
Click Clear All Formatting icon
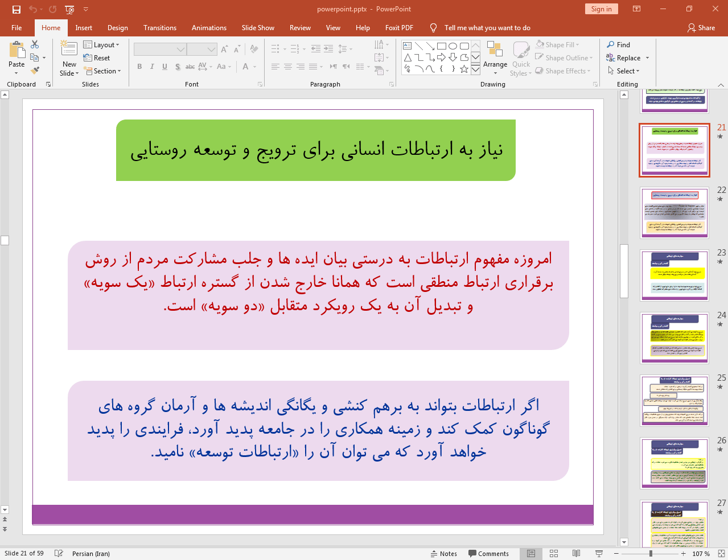coord(254,50)
